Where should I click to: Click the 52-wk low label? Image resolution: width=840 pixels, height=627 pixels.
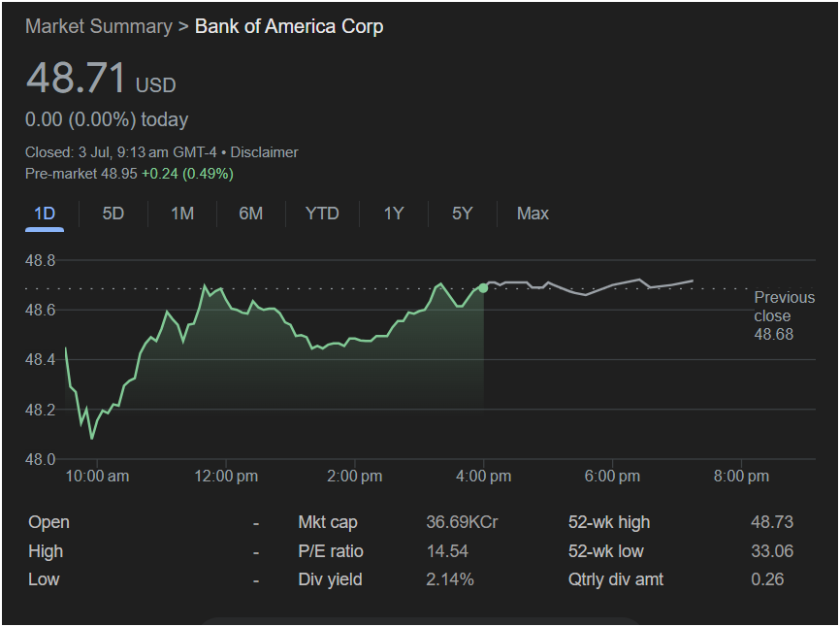click(x=606, y=551)
